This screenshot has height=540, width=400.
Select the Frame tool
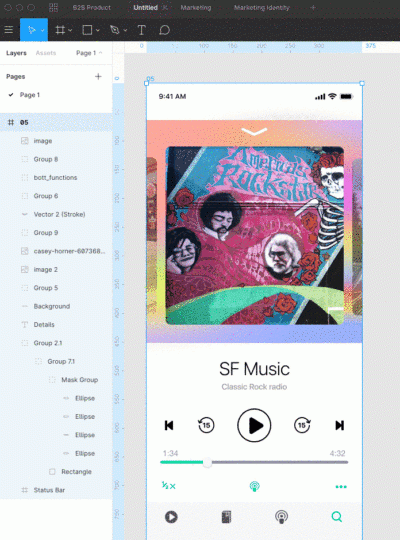[x=60, y=30]
